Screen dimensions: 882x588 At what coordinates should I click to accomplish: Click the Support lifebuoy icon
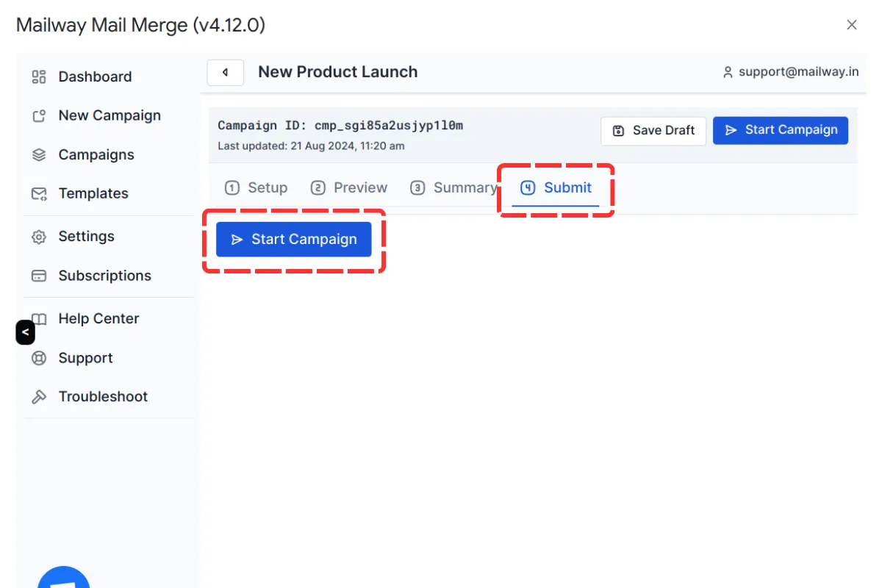(39, 359)
